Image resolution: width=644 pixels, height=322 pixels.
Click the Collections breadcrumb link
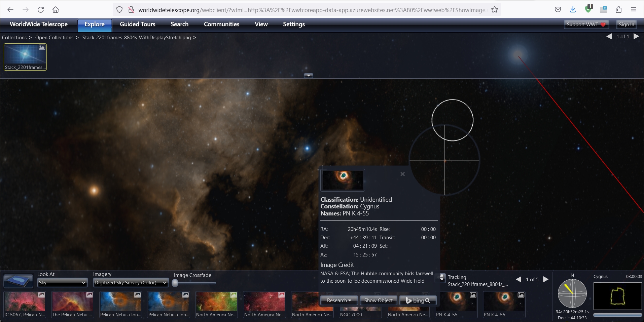(x=14, y=38)
